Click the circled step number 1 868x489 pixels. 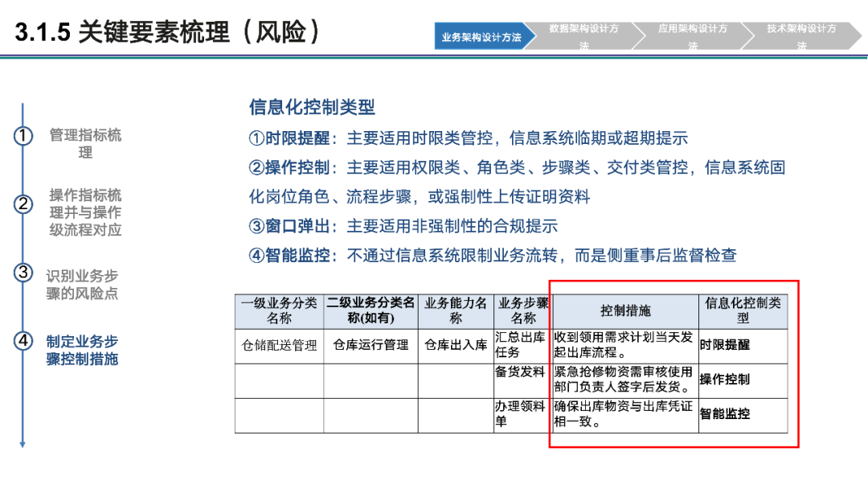(23, 136)
